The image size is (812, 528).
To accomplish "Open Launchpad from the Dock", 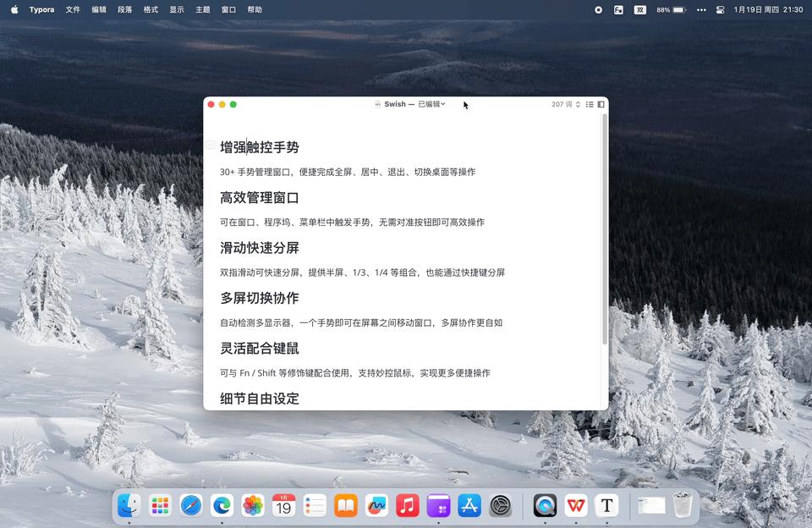I will pos(159,506).
